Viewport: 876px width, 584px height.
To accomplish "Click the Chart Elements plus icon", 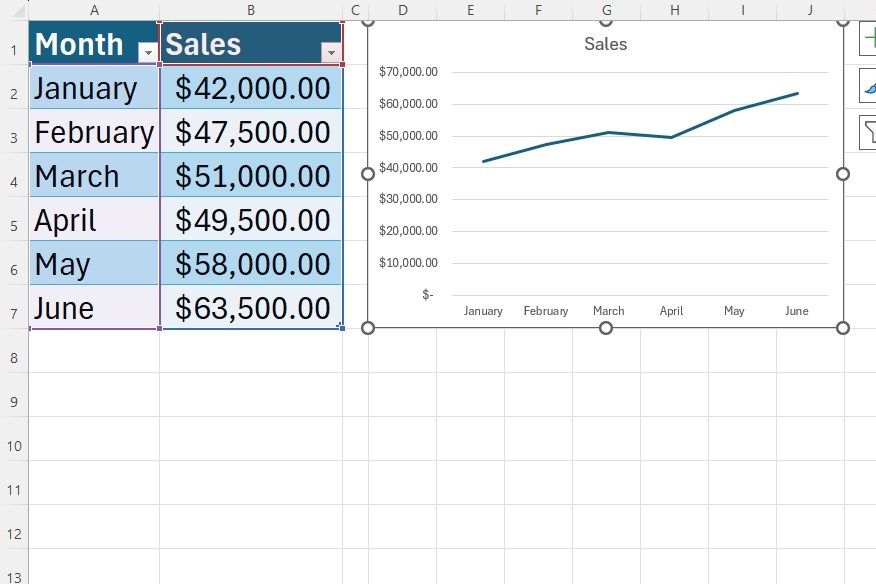I will click(868, 39).
